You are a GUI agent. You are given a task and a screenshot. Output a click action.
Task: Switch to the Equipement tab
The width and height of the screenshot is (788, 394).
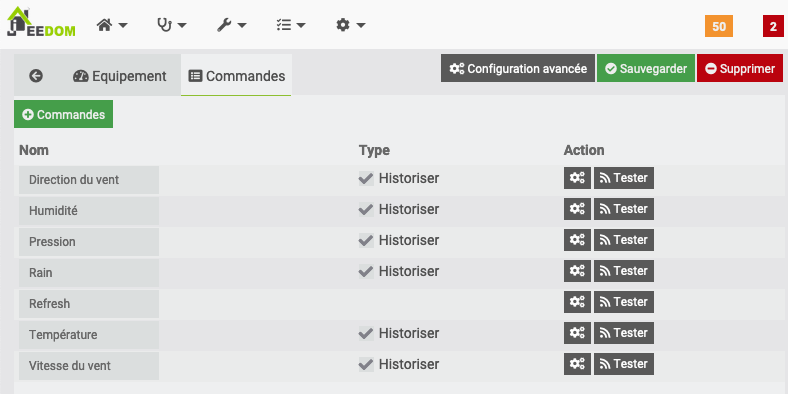120,76
